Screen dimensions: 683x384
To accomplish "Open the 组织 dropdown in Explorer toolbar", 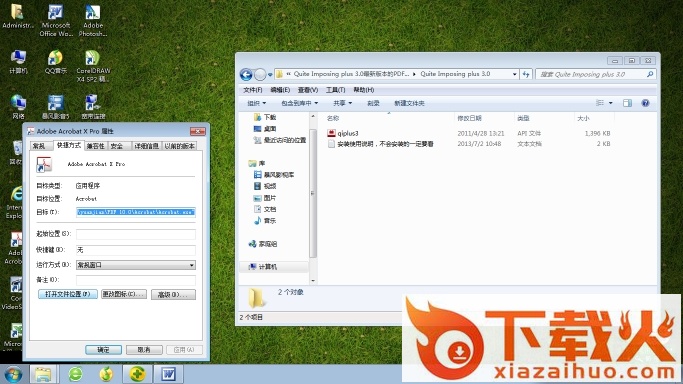I will tap(257, 103).
